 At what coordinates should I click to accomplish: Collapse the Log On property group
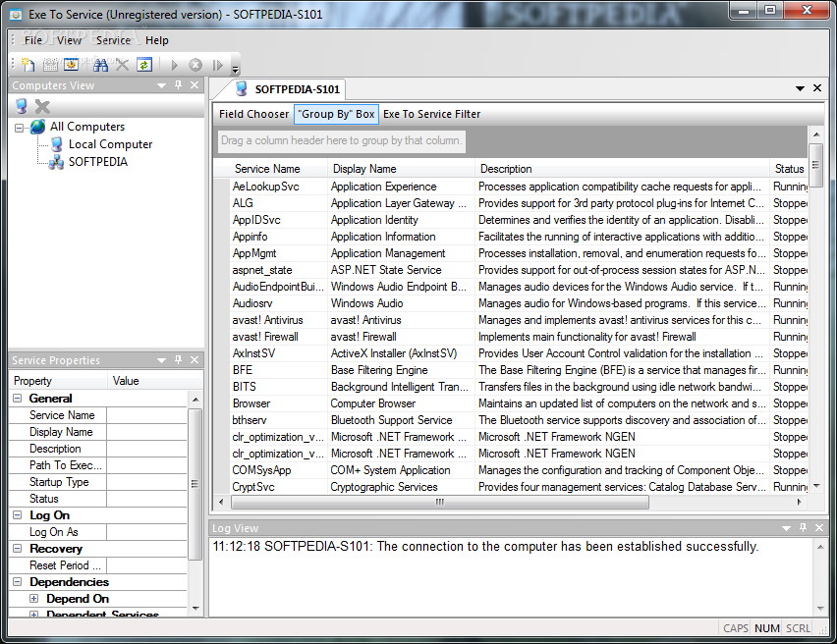pyautogui.click(x=17, y=514)
